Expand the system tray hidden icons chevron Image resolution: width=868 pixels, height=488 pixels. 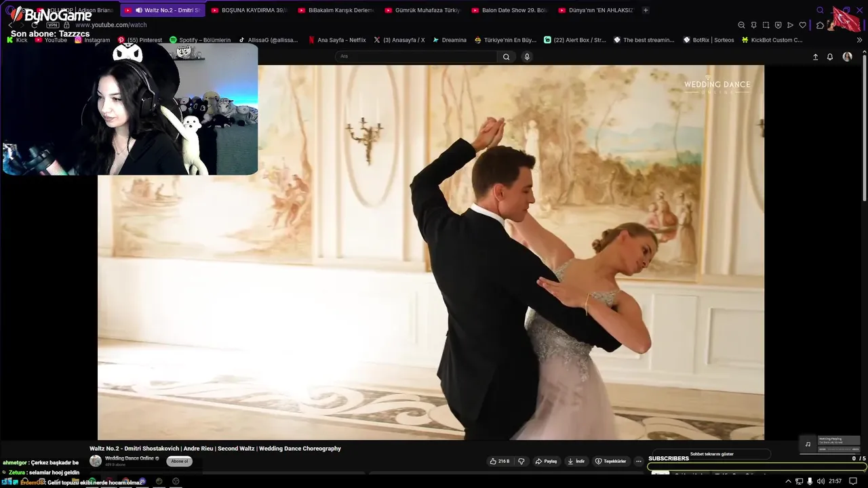(x=788, y=481)
